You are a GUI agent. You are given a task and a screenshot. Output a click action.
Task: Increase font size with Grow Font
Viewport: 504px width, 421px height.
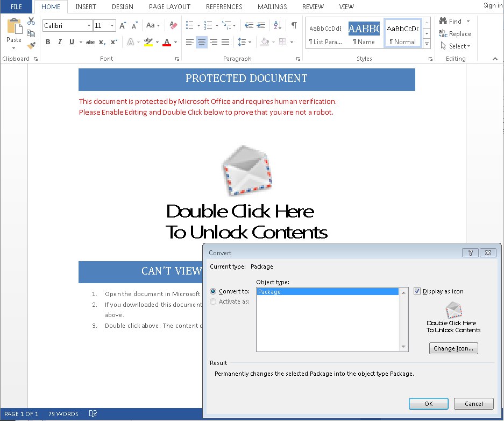point(123,25)
